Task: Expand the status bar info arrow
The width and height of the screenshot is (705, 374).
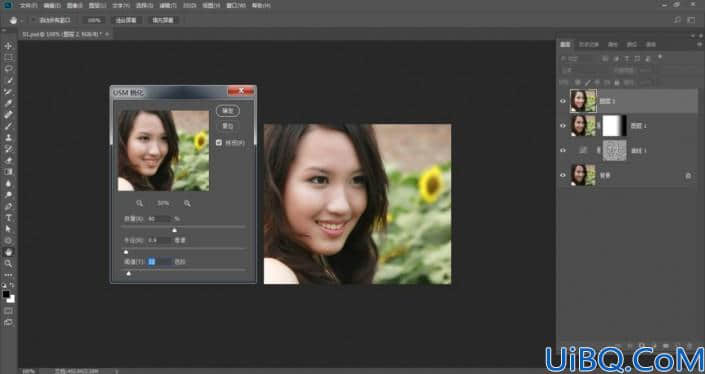Action: pyautogui.click(x=117, y=371)
